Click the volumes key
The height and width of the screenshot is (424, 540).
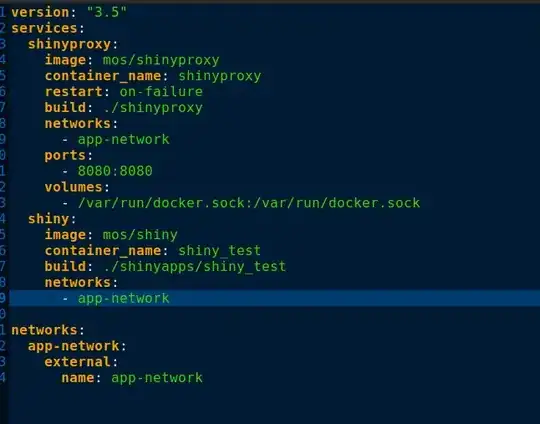click(x=73, y=187)
